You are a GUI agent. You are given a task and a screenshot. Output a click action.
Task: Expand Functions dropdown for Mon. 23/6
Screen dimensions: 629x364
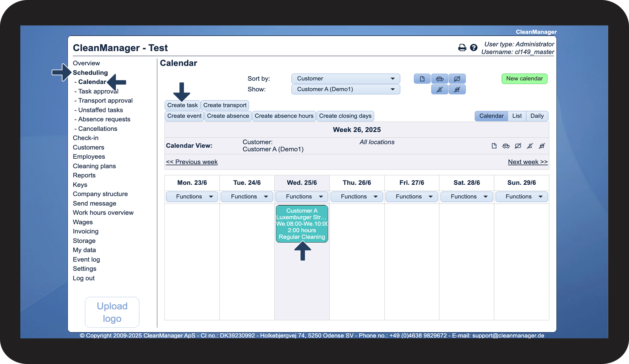click(192, 197)
